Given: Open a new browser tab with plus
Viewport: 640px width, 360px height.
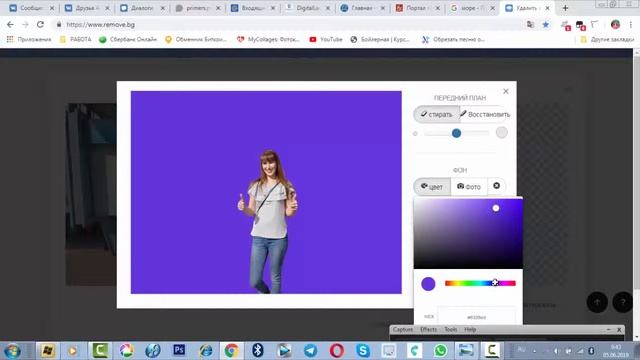Looking at the screenshot, I should tap(565, 8).
